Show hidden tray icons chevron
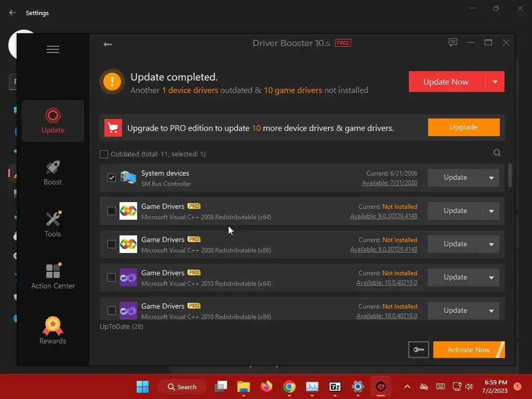532x399 pixels. tap(407, 387)
